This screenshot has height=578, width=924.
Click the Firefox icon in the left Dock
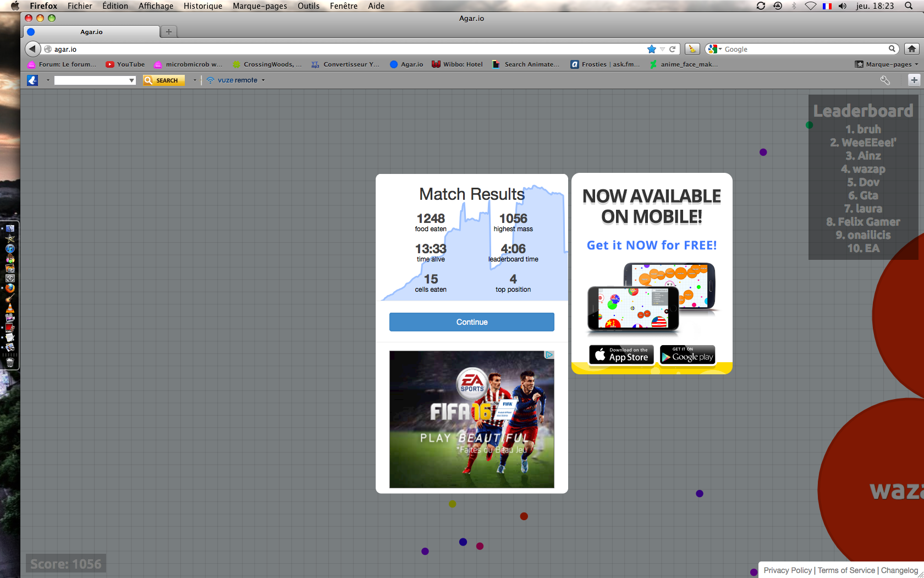(x=10, y=288)
